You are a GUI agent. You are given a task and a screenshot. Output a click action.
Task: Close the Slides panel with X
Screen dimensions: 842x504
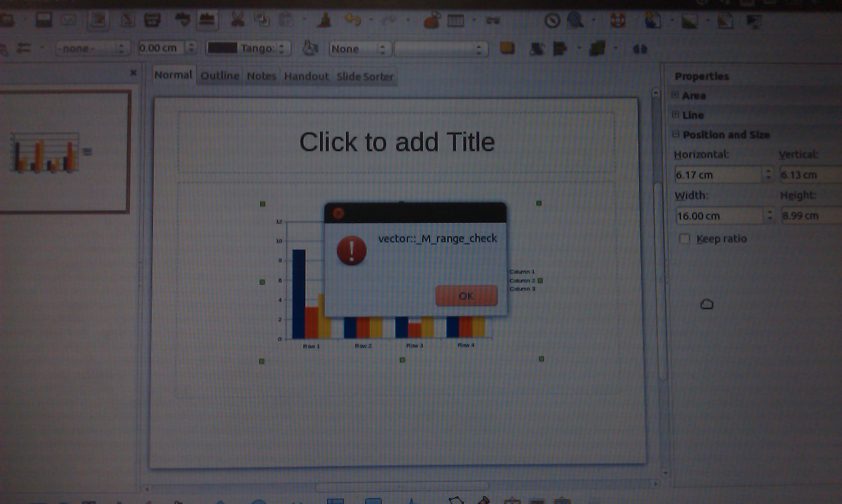pyautogui.click(x=134, y=73)
